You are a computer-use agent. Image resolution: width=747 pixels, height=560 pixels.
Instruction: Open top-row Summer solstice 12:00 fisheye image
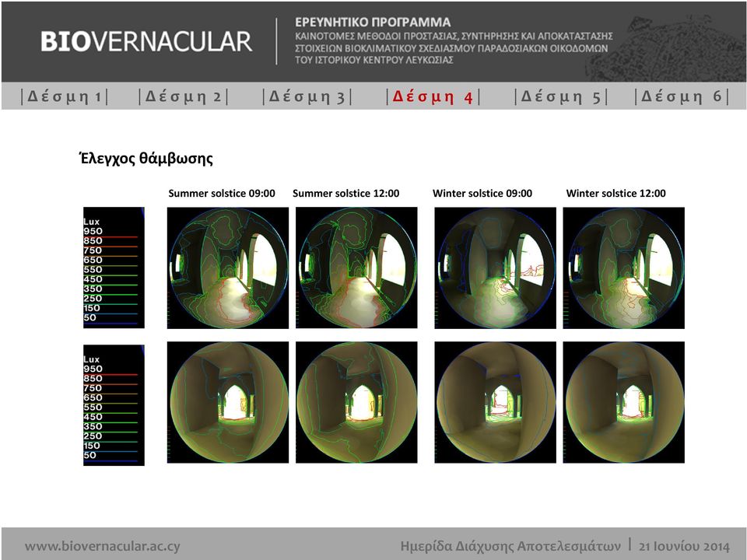click(356, 268)
